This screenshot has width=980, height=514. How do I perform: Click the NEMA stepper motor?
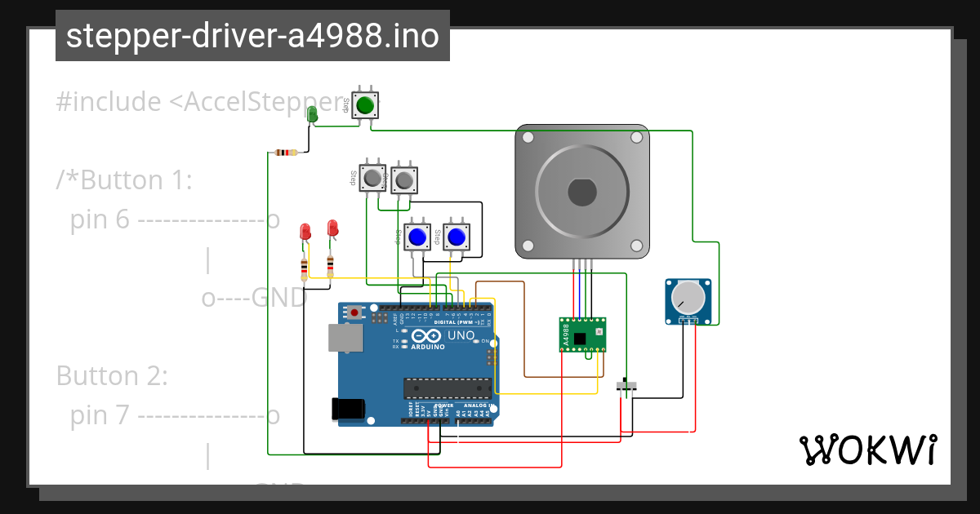pyautogui.click(x=581, y=192)
